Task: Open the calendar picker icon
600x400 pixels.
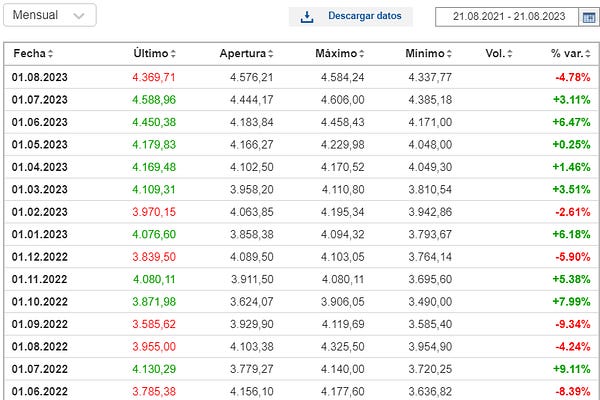Action: pos(589,17)
